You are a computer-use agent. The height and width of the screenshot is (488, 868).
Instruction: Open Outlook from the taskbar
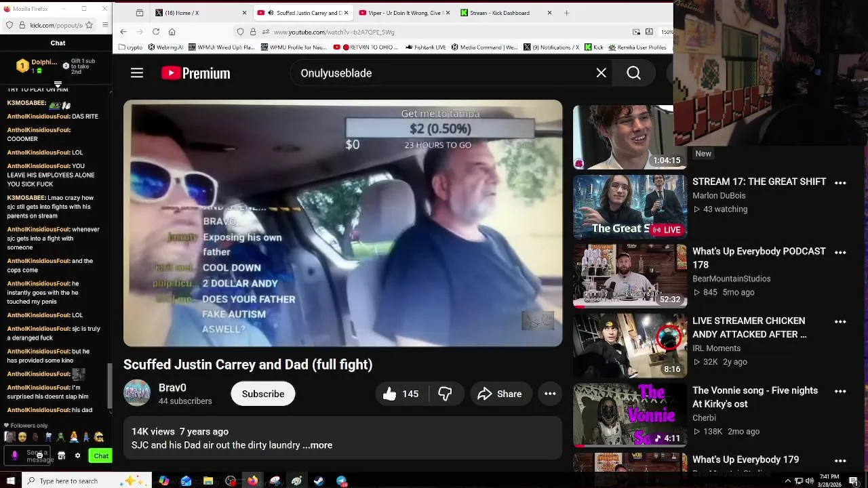coord(186,481)
